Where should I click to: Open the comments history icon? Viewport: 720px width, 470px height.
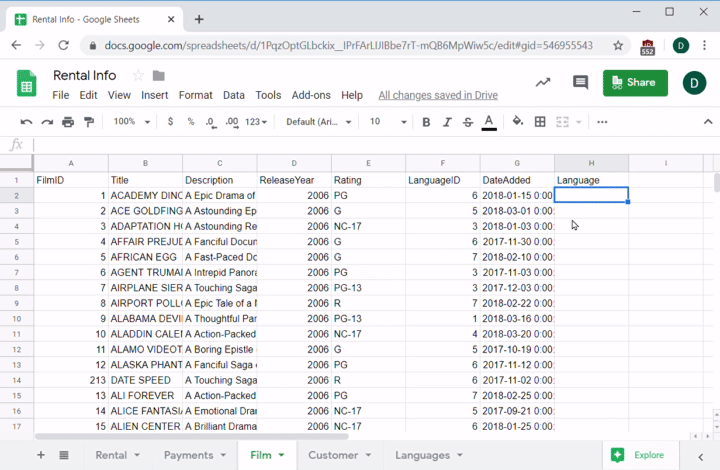point(580,83)
